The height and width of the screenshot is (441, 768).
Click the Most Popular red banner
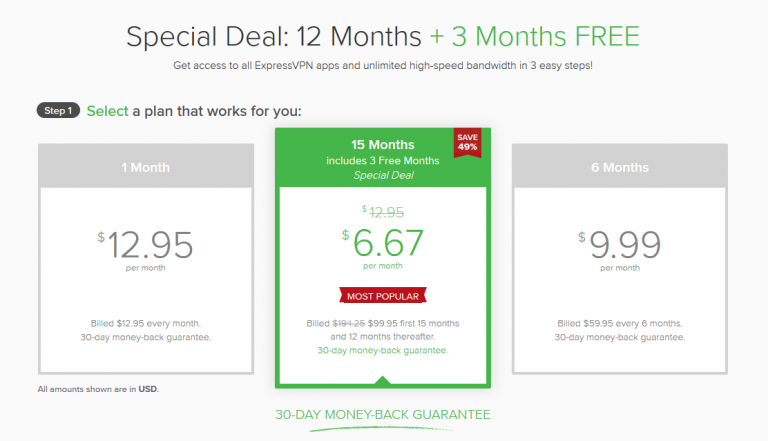383,296
